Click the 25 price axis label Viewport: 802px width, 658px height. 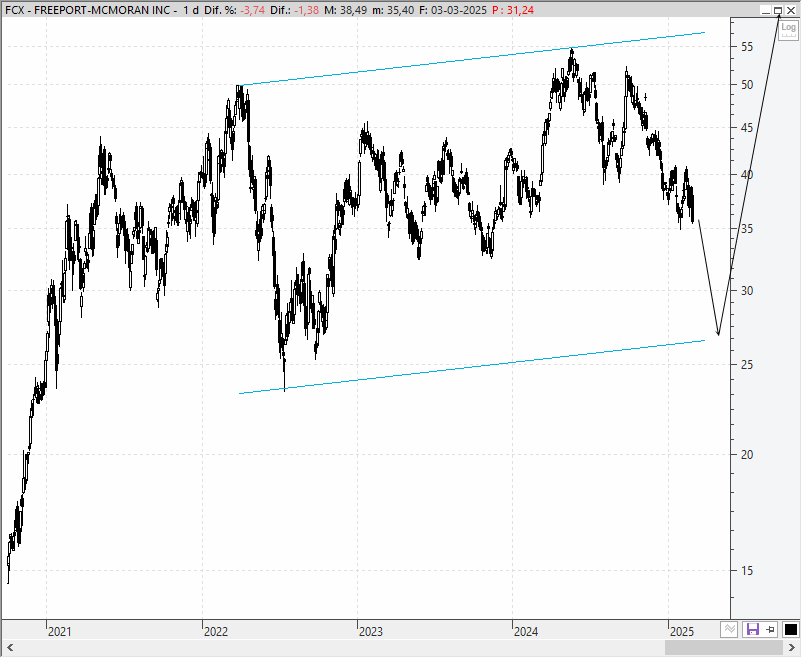coord(747,365)
